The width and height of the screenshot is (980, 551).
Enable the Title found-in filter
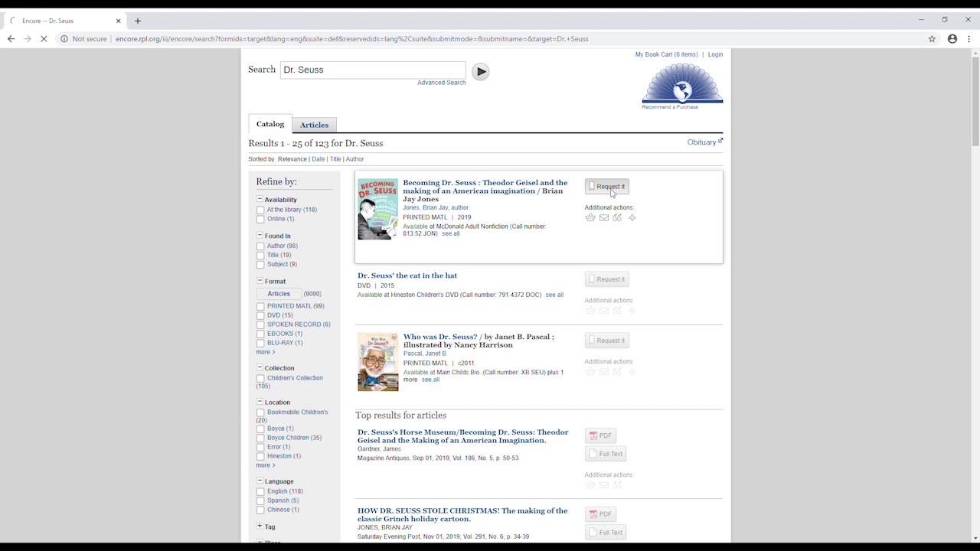(x=260, y=256)
